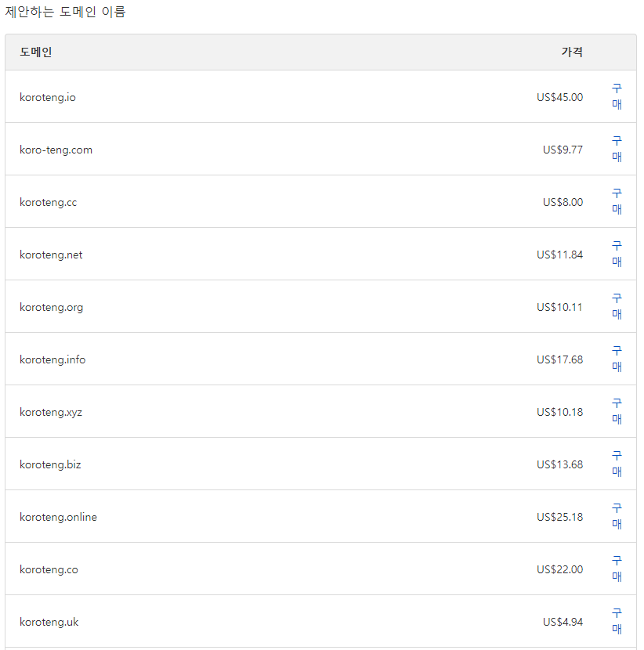Click the US$4.94 price for koroteng.uk
The width and height of the screenshot is (644, 650).
point(563,622)
